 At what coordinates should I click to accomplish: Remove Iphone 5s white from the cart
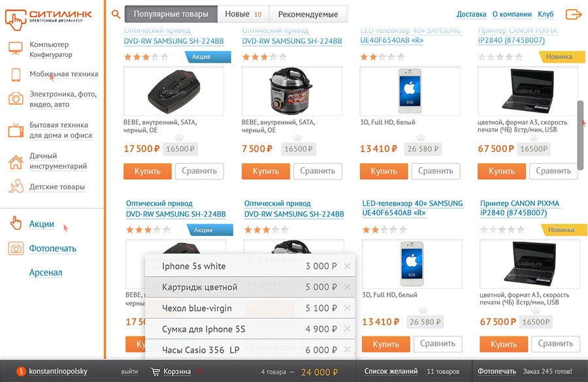coord(347,266)
